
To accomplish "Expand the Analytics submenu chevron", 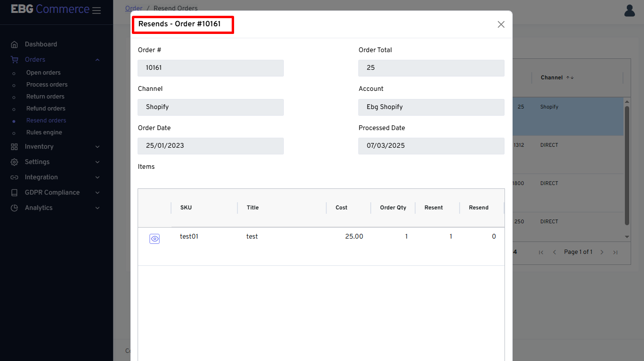I will [97, 208].
